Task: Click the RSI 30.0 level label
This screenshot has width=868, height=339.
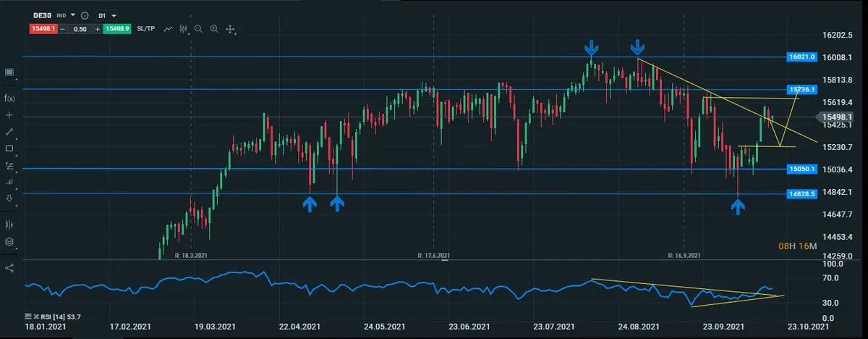Action: [x=831, y=303]
